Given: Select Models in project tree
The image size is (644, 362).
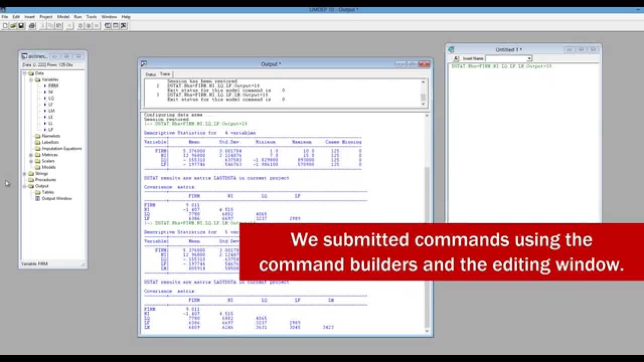Looking at the screenshot, I should [49, 167].
